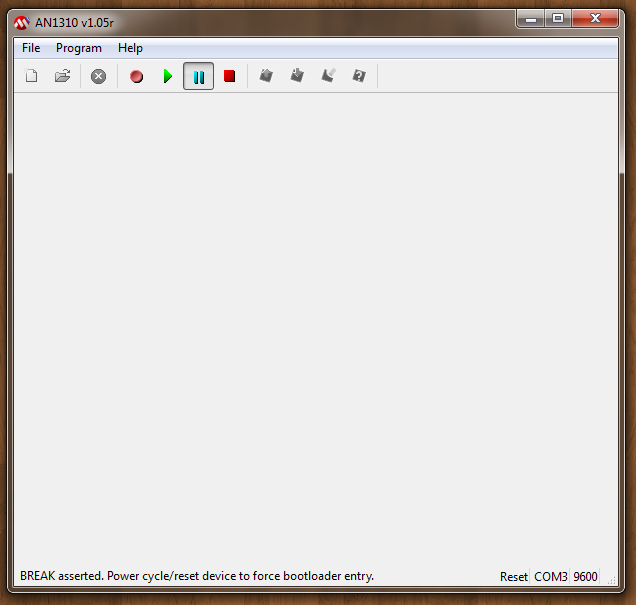Viewport: 636px width, 605px height.
Task: Click the green Run application arrow
Action: click(168, 76)
